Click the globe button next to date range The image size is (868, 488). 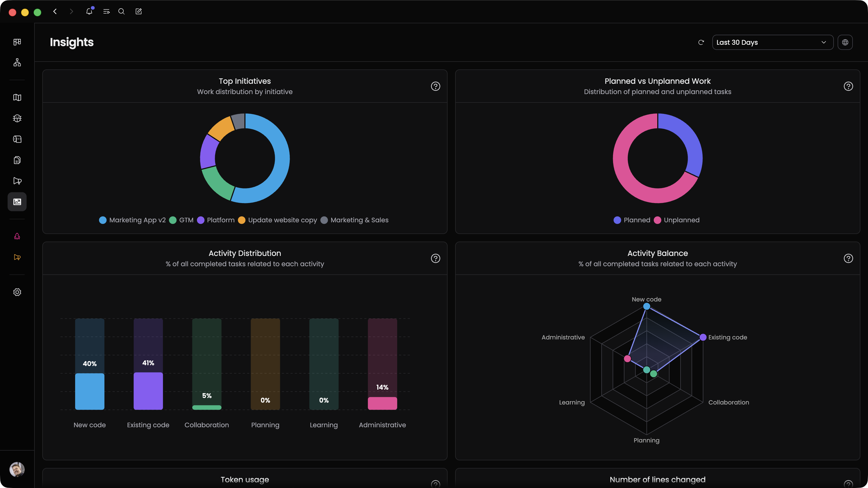tap(845, 43)
